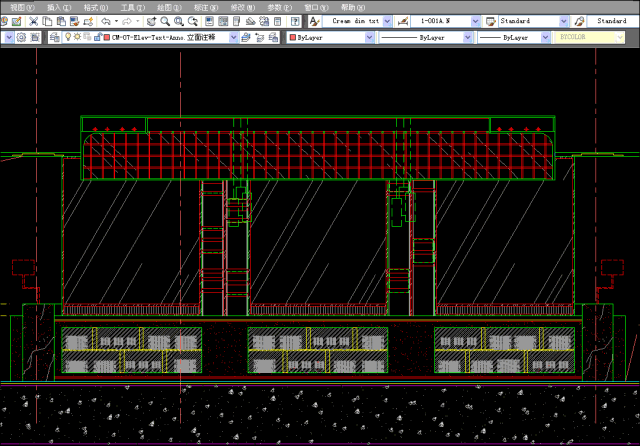Open the 帮助(H) menu
The height and width of the screenshot is (446, 640).
coord(353,7)
